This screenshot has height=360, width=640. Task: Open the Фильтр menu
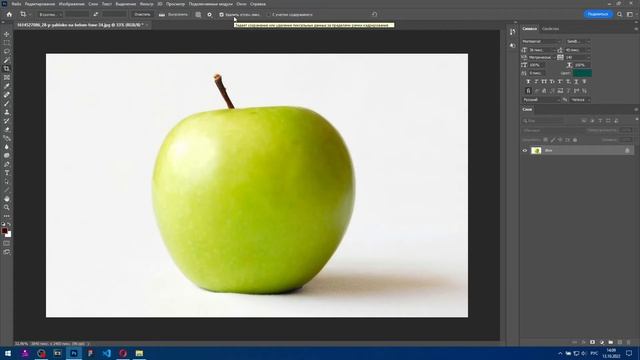147,4
